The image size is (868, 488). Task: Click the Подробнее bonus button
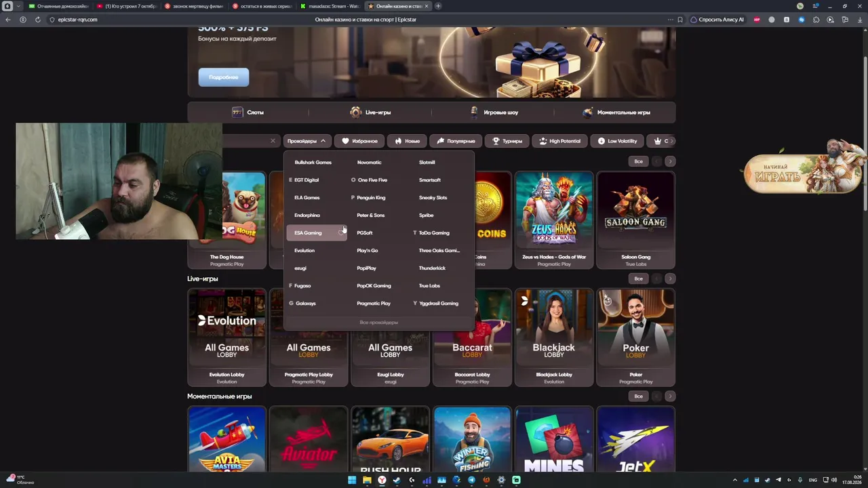click(x=224, y=77)
